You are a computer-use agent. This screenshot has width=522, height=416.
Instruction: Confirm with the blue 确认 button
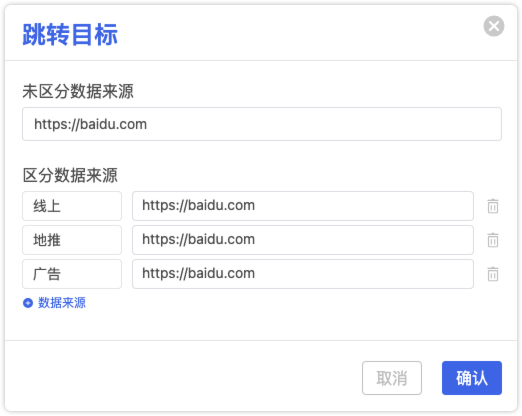(x=472, y=378)
